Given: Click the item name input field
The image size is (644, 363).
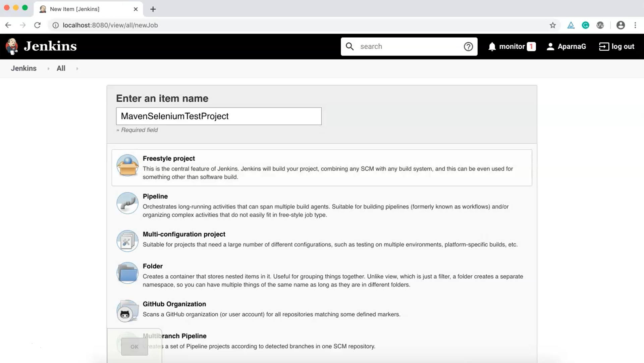Looking at the screenshot, I should pyautogui.click(x=219, y=116).
